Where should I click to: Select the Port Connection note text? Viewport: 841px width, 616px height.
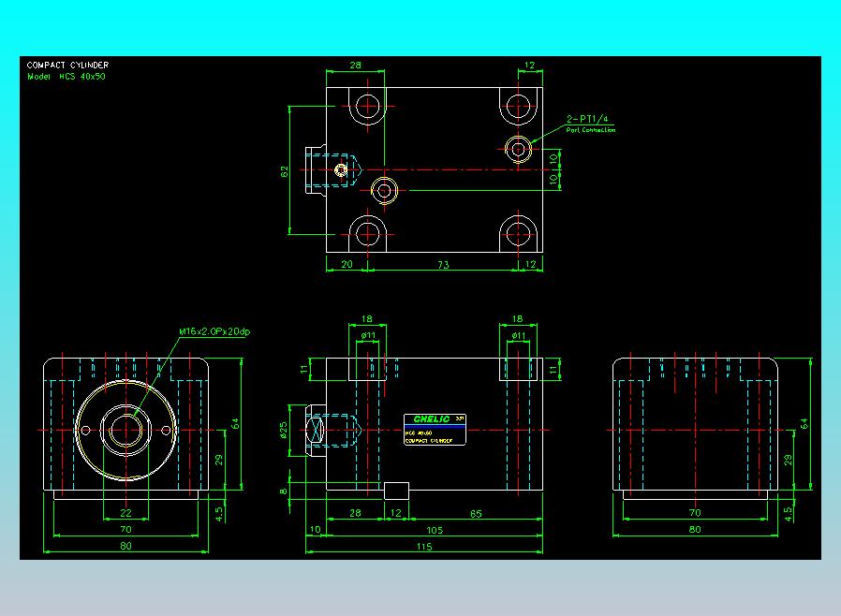pyautogui.click(x=591, y=130)
